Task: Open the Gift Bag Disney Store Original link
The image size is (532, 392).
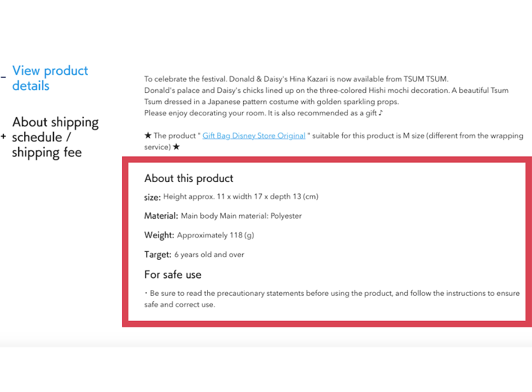Action: point(254,136)
